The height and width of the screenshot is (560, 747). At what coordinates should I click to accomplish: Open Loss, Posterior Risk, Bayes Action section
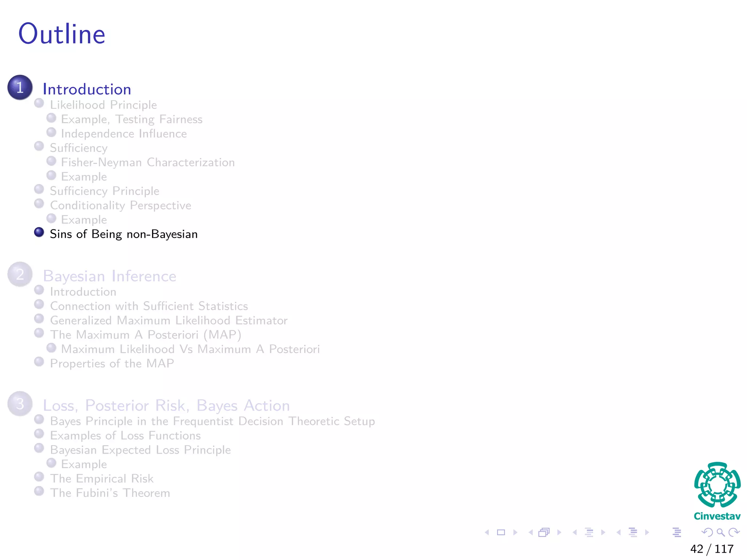pos(166,405)
